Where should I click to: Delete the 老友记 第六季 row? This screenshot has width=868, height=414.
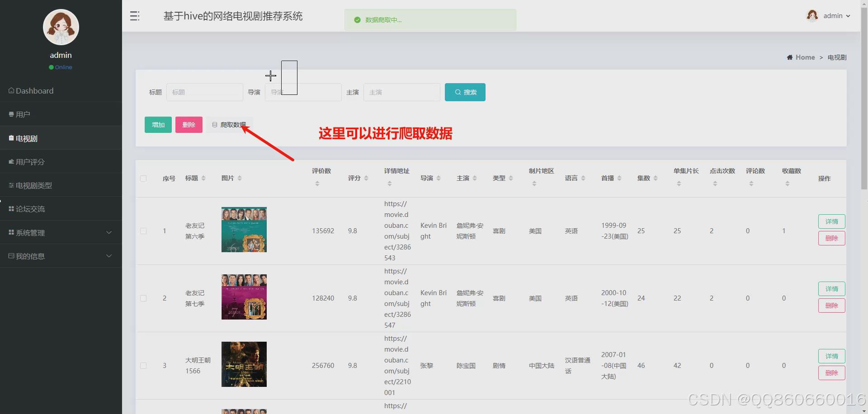(x=832, y=238)
